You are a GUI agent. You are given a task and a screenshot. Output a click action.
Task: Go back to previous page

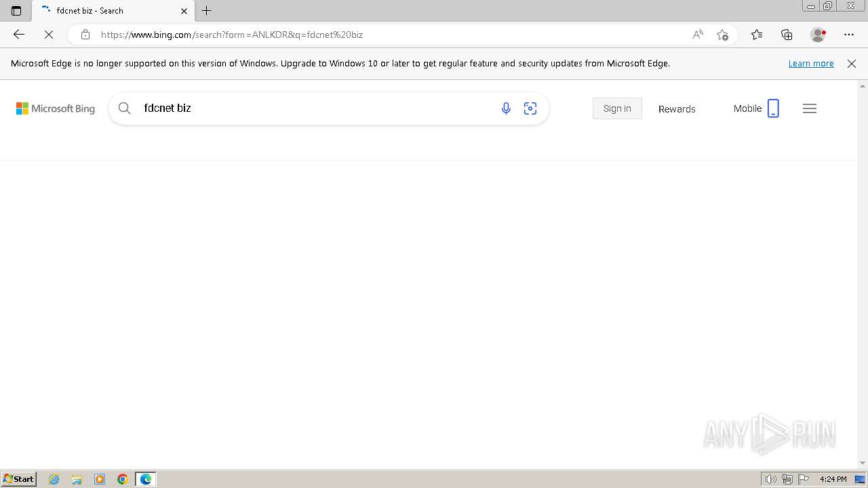click(x=19, y=35)
